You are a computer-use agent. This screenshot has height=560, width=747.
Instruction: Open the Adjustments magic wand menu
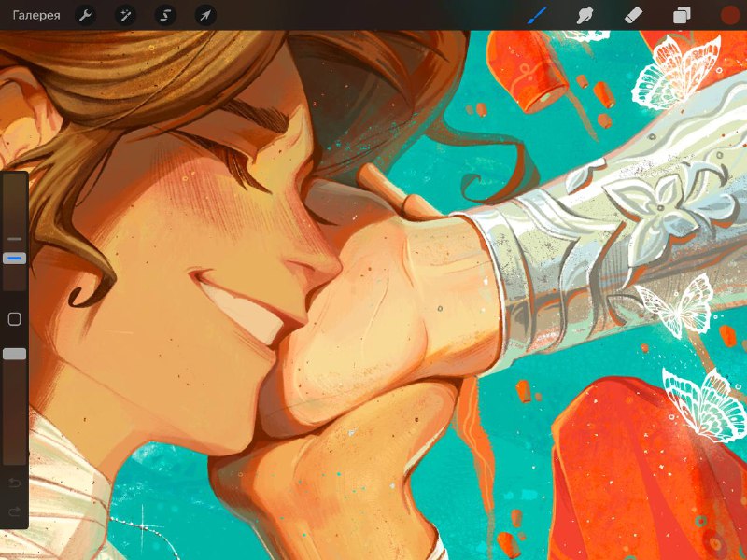[126, 16]
